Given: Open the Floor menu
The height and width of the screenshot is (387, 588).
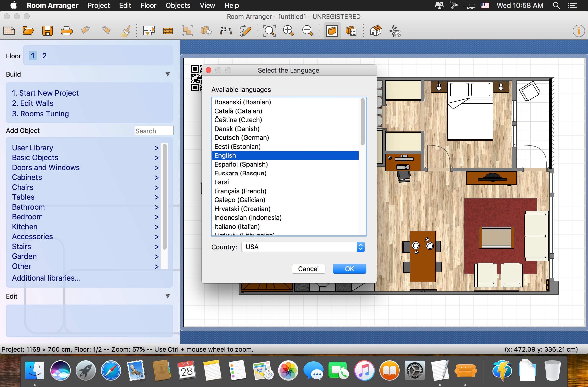Looking at the screenshot, I should (x=148, y=5).
